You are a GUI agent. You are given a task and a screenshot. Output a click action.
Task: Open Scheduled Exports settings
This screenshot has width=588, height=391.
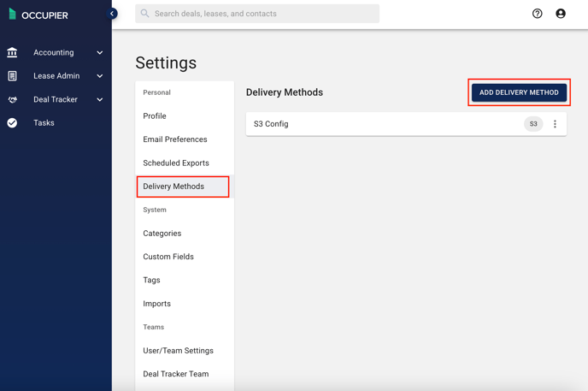click(x=176, y=163)
